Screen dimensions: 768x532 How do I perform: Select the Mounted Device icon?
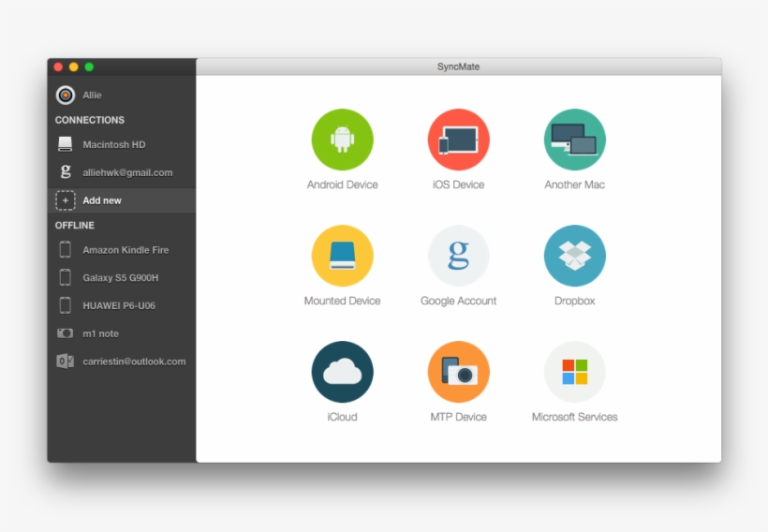[343, 256]
